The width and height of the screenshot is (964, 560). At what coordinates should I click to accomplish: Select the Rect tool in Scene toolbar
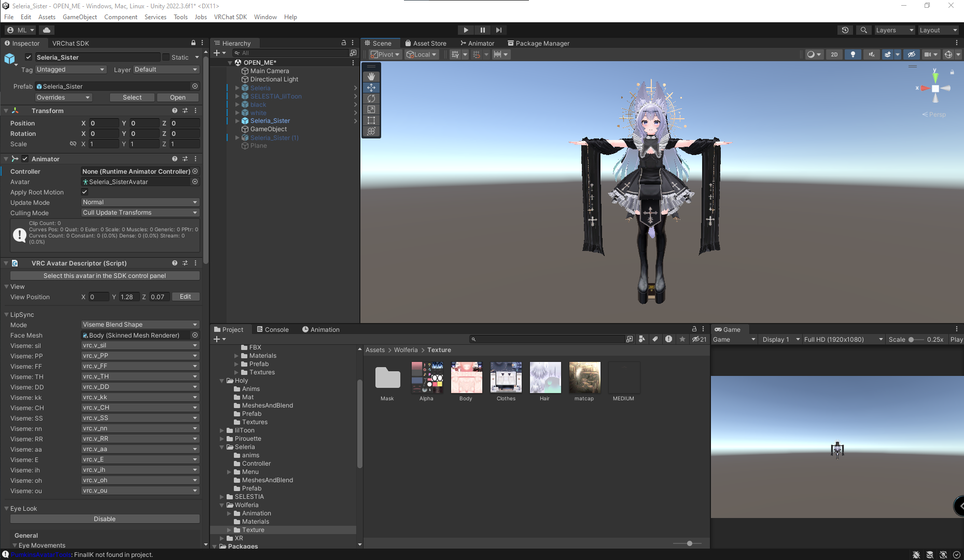(371, 120)
